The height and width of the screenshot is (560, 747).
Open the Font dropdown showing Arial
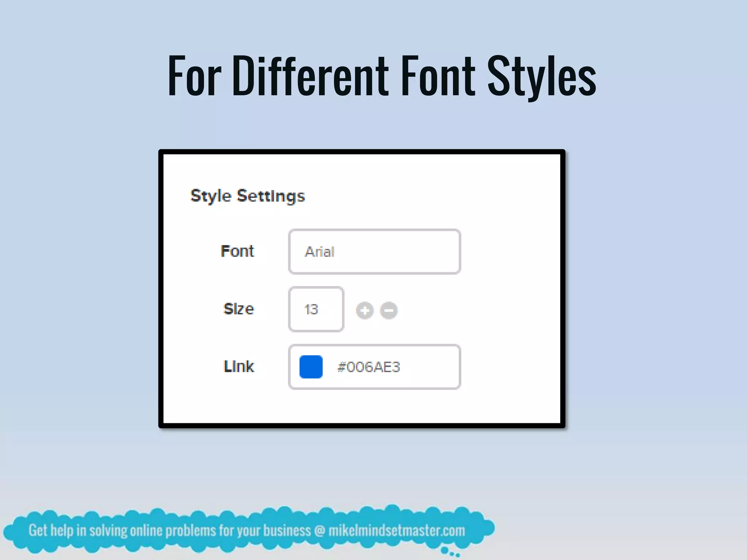(x=374, y=252)
